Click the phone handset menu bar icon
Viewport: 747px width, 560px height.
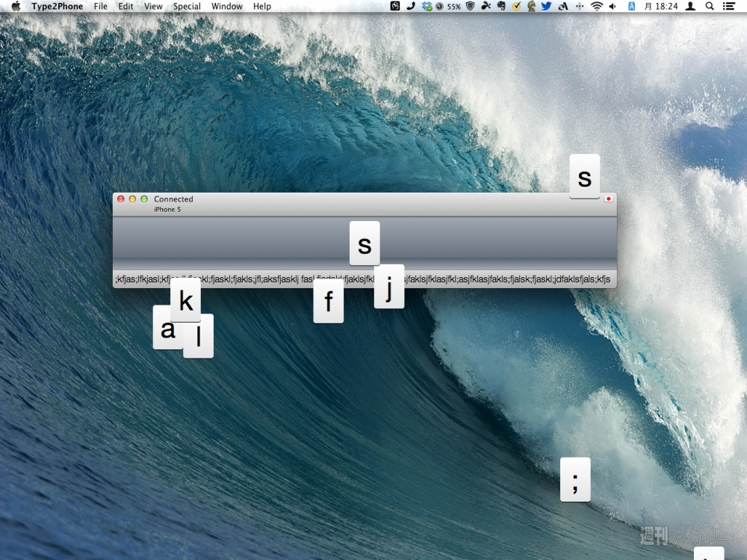[x=411, y=6]
